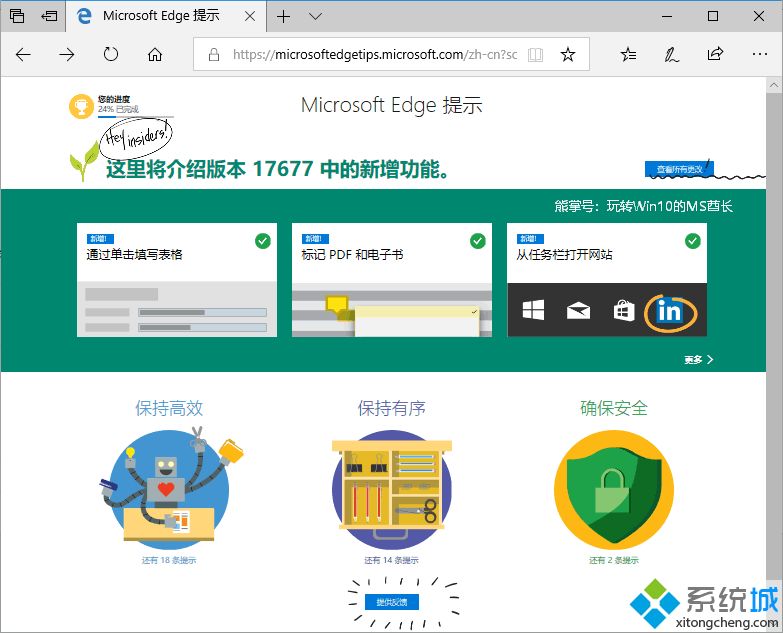
Task: Click checkmark on 通过单击填写表格 card
Action: [x=263, y=241]
